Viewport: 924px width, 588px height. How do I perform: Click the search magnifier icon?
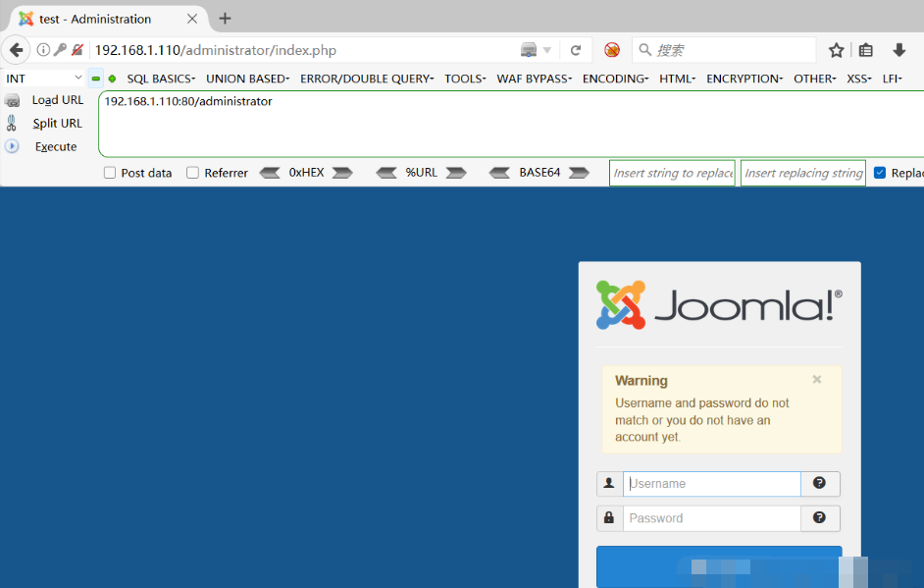tap(645, 50)
